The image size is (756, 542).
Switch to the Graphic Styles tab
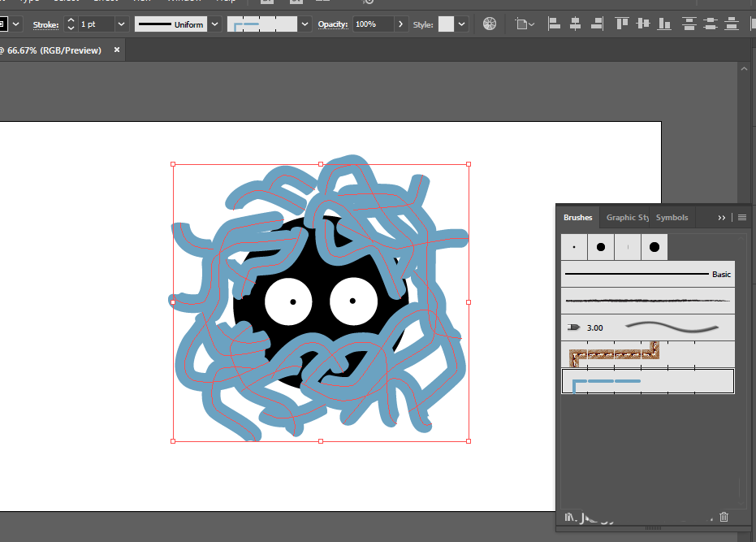tap(627, 218)
